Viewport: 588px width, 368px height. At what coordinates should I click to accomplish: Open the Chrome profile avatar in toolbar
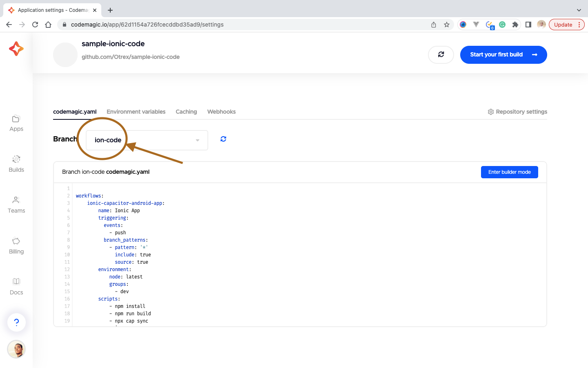541,25
